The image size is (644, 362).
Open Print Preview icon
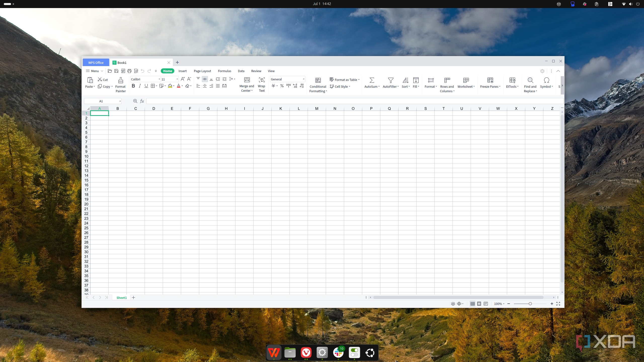point(136,71)
